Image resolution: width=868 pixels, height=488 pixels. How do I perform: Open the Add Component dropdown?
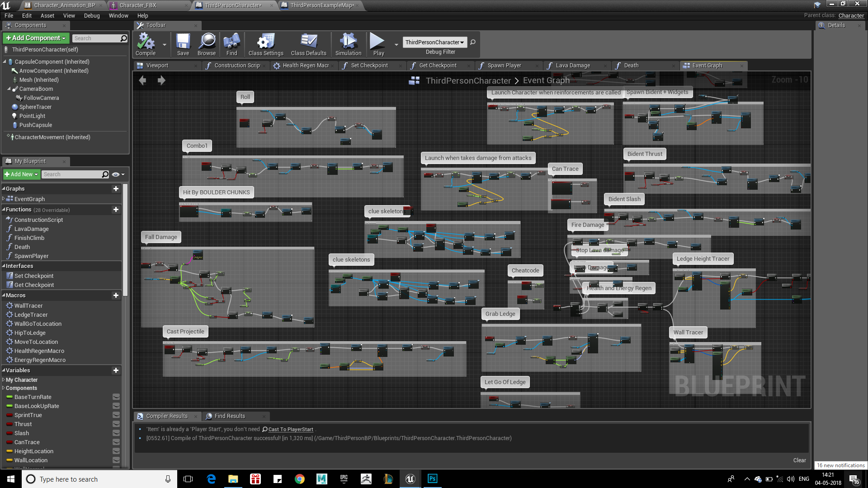pyautogui.click(x=36, y=38)
